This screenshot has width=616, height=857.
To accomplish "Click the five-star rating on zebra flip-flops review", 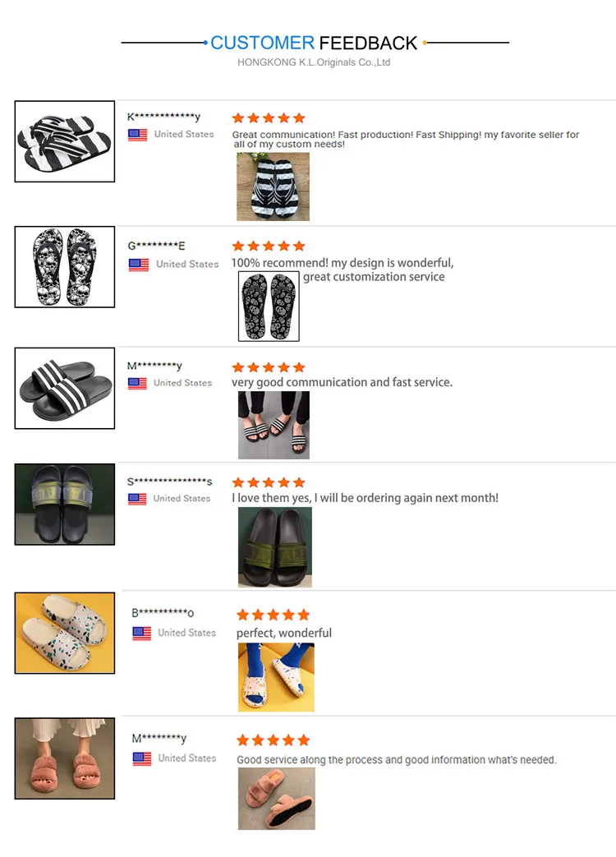I will tap(268, 118).
